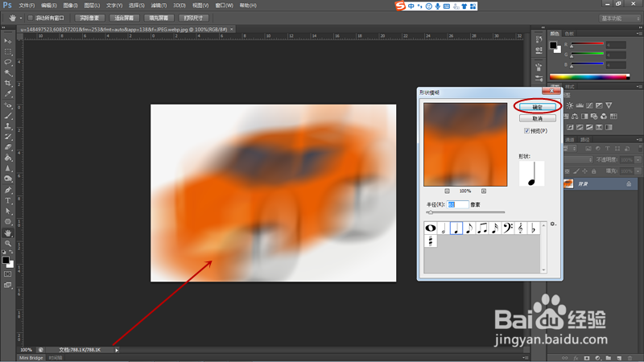Choose the eighth note shape
The height and width of the screenshot is (362, 644).
pyautogui.click(x=469, y=228)
